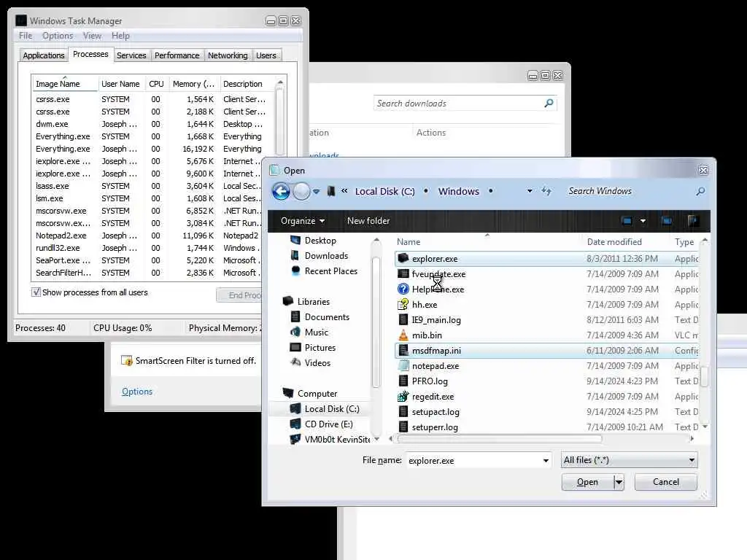Click the Open button in the dialog
The image size is (747, 560).
tap(587, 482)
